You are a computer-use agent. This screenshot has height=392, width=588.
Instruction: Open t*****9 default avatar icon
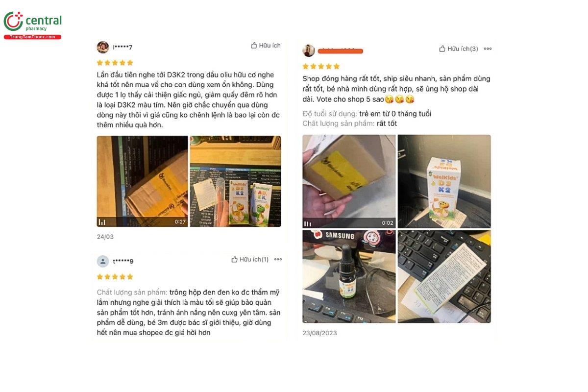pos(103,261)
